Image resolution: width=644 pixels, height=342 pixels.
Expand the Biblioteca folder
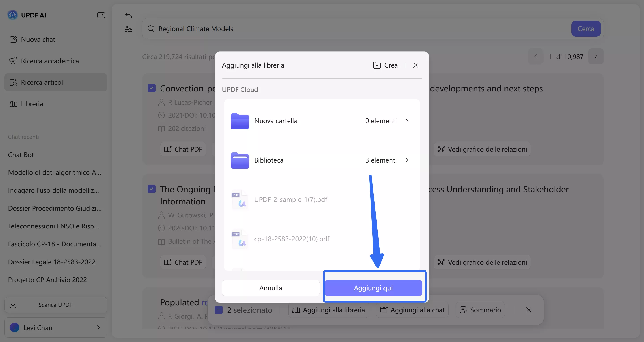click(407, 160)
